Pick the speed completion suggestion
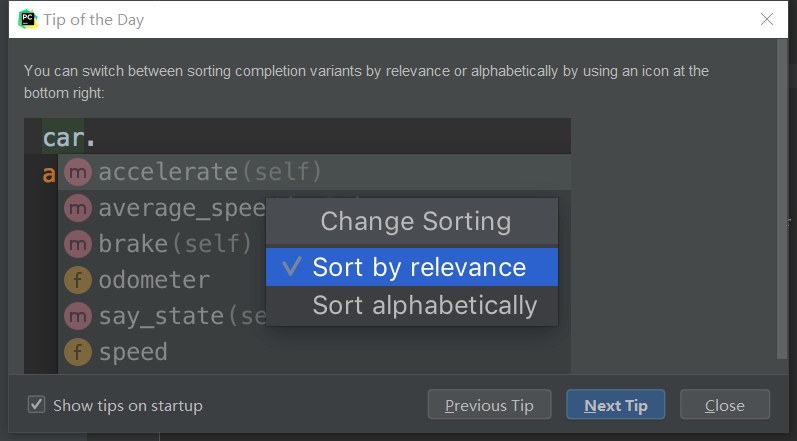797x441 pixels. tap(133, 352)
